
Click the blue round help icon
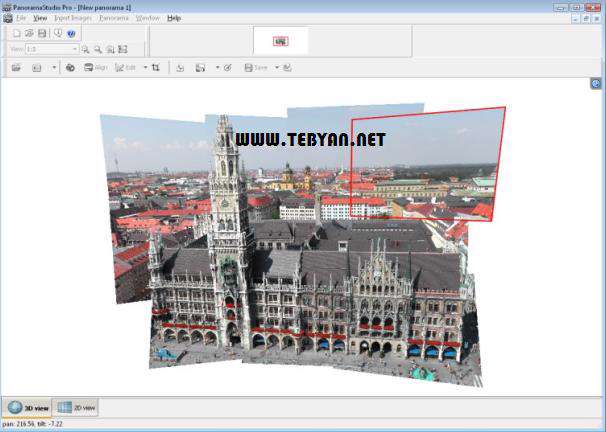coord(71,34)
